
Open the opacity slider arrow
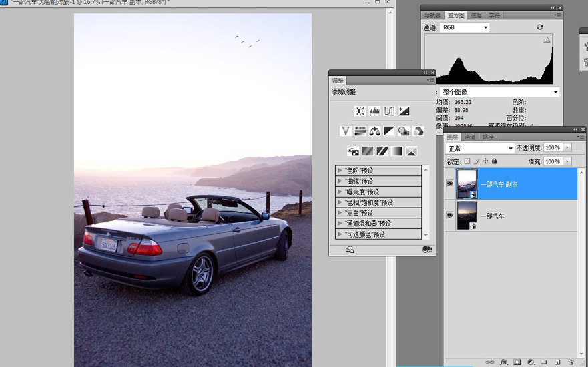point(567,147)
